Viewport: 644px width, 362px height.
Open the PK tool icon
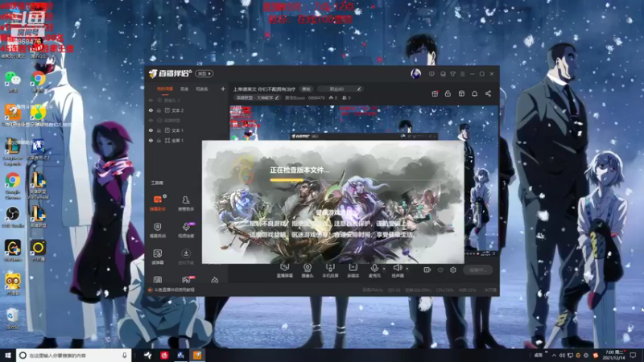(x=186, y=280)
